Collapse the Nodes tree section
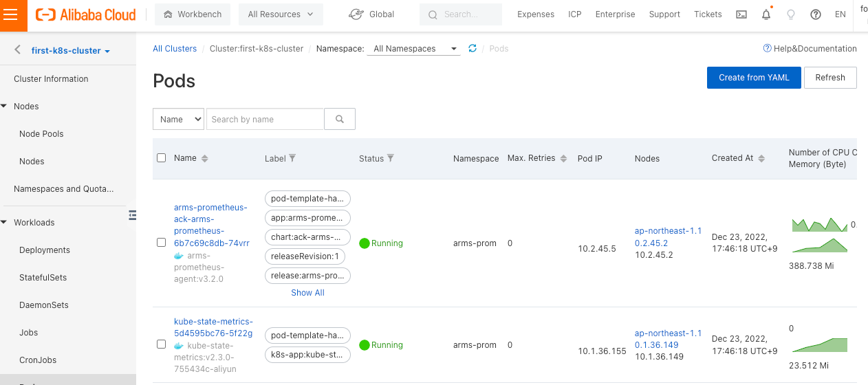 tap(4, 107)
